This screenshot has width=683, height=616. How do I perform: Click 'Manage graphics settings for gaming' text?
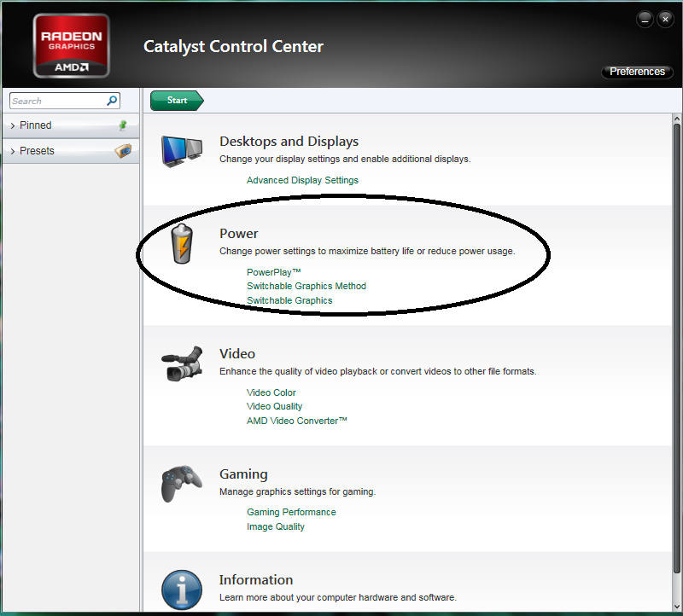click(x=297, y=491)
